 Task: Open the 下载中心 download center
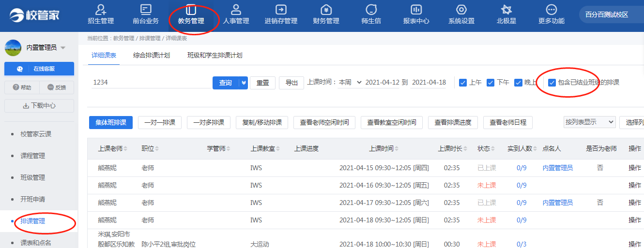(x=39, y=106)
